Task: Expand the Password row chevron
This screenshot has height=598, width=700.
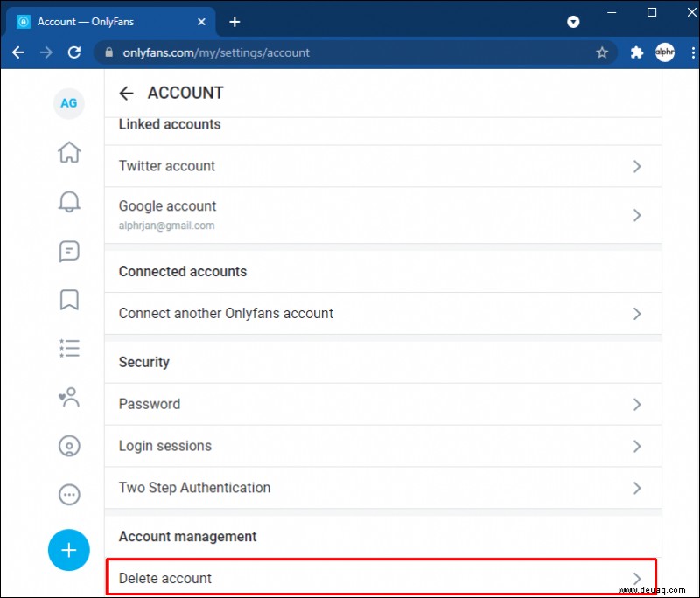Action: pos(637,405)
